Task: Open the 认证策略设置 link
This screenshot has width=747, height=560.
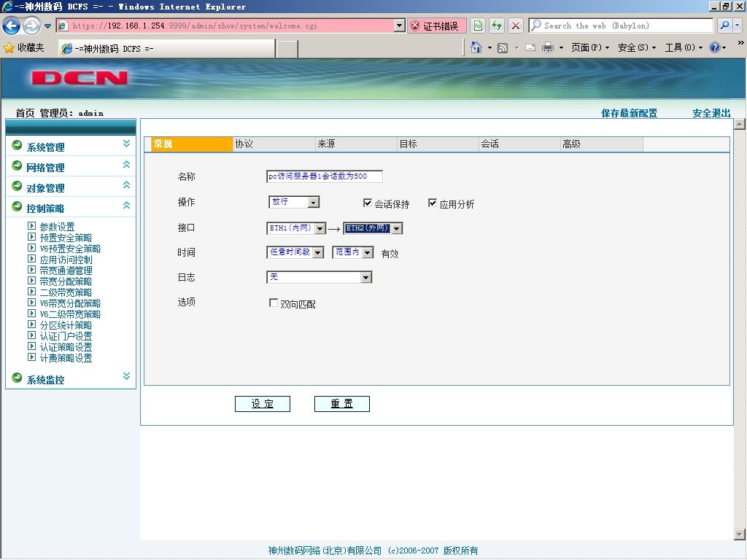Action: click(66, 347)
